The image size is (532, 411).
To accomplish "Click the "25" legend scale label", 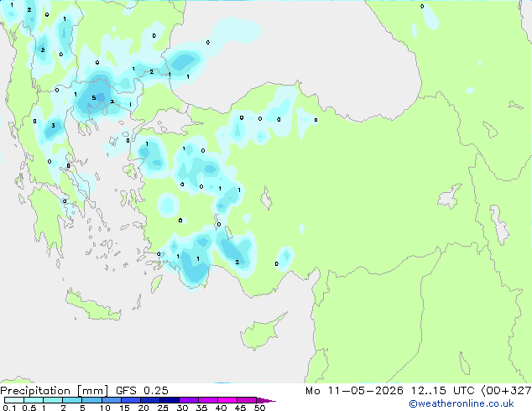I will (163, 408).
